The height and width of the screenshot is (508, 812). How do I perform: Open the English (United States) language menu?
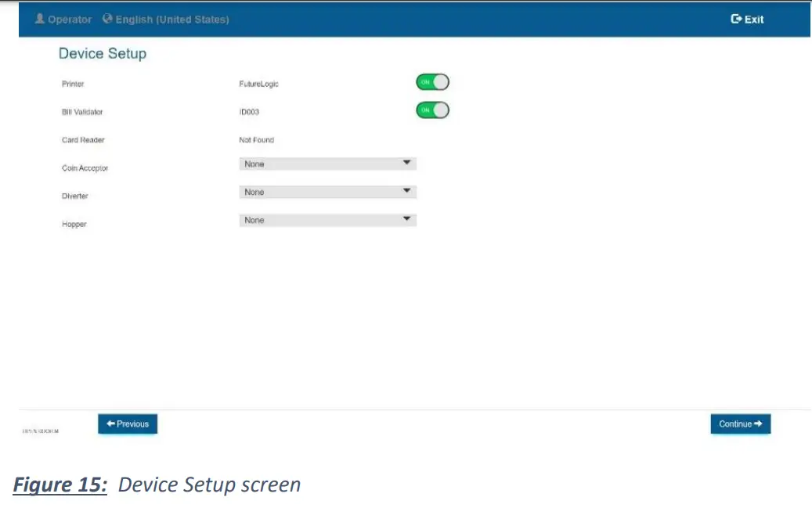click(x=172, y=20)
